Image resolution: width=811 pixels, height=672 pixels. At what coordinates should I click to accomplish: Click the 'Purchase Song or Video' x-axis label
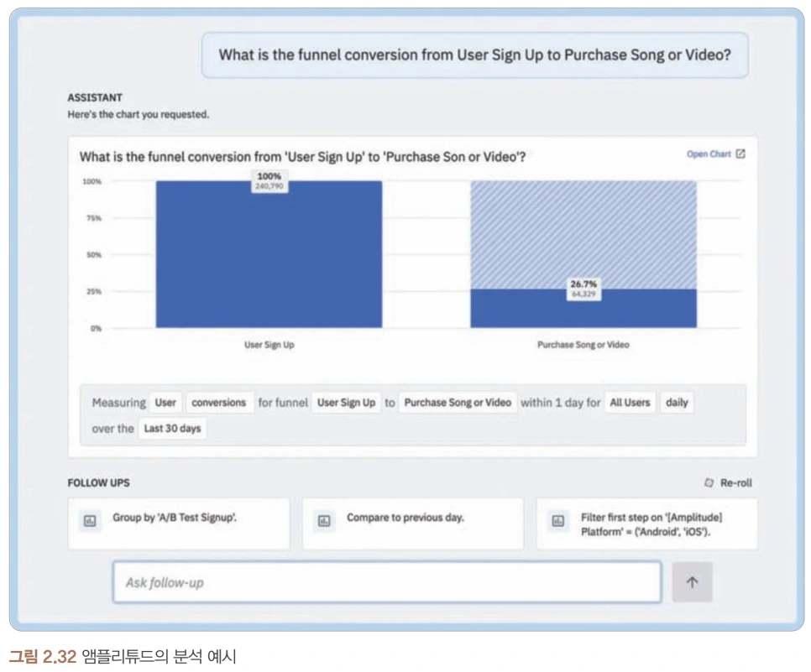(x=583, y=345)
